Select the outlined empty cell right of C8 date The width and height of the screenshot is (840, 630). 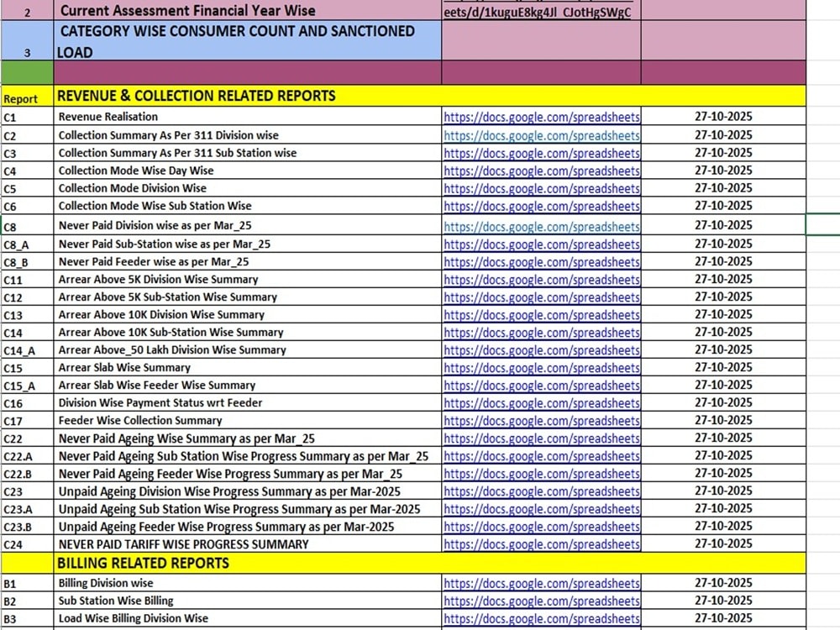coord(823,224)
